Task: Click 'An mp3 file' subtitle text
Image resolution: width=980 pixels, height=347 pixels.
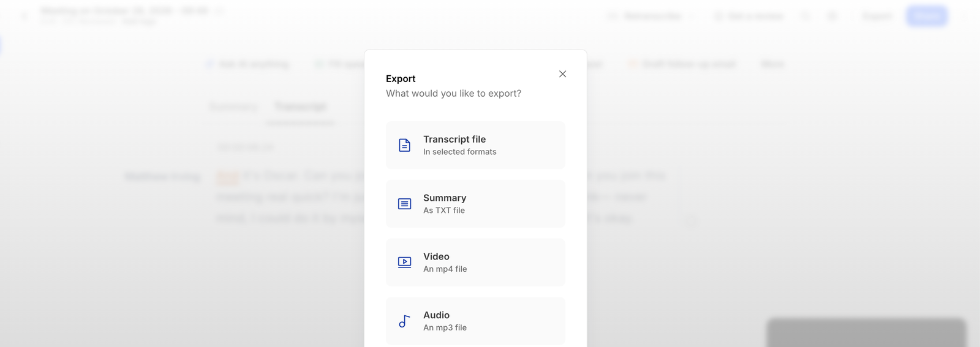Action: coord(445,328)
